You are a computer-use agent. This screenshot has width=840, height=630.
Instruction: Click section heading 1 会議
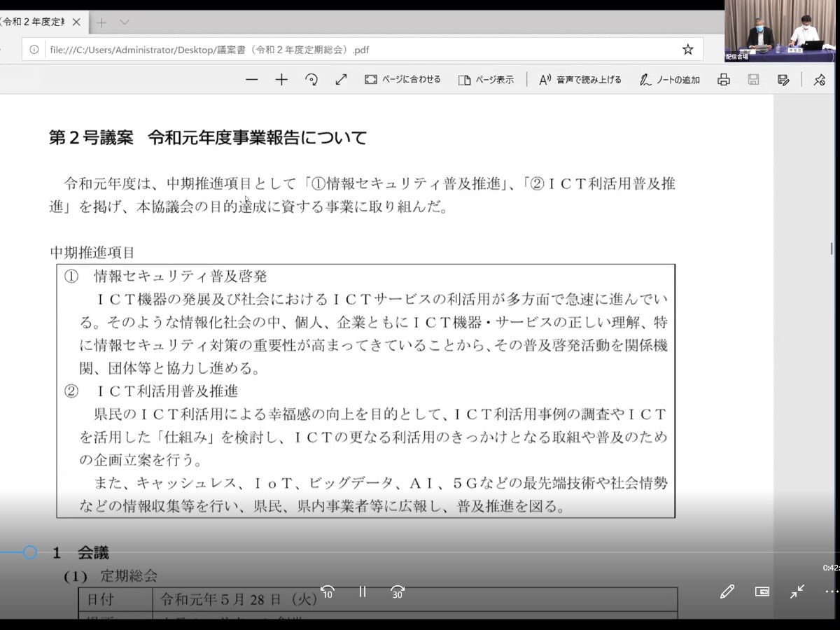pos(81,554)
